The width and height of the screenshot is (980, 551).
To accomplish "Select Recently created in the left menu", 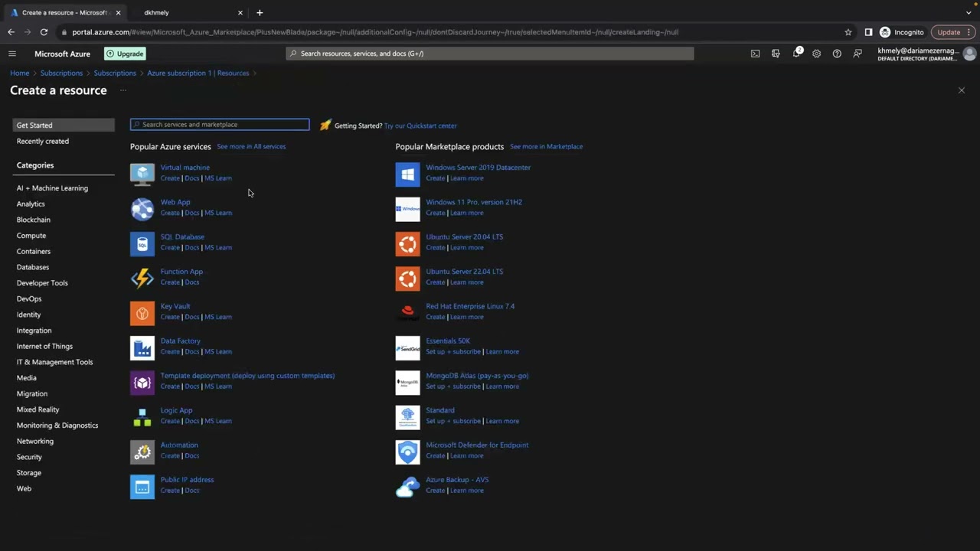I will 43,141.
